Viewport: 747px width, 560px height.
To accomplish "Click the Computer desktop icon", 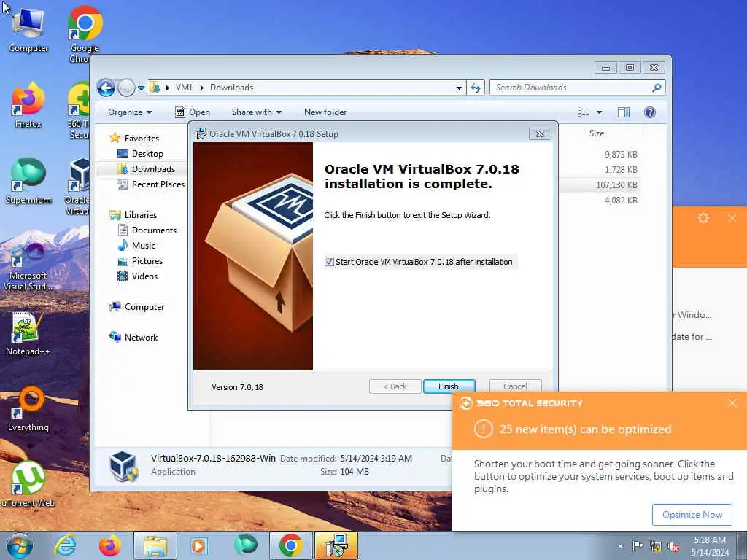I will coord(28,29).
